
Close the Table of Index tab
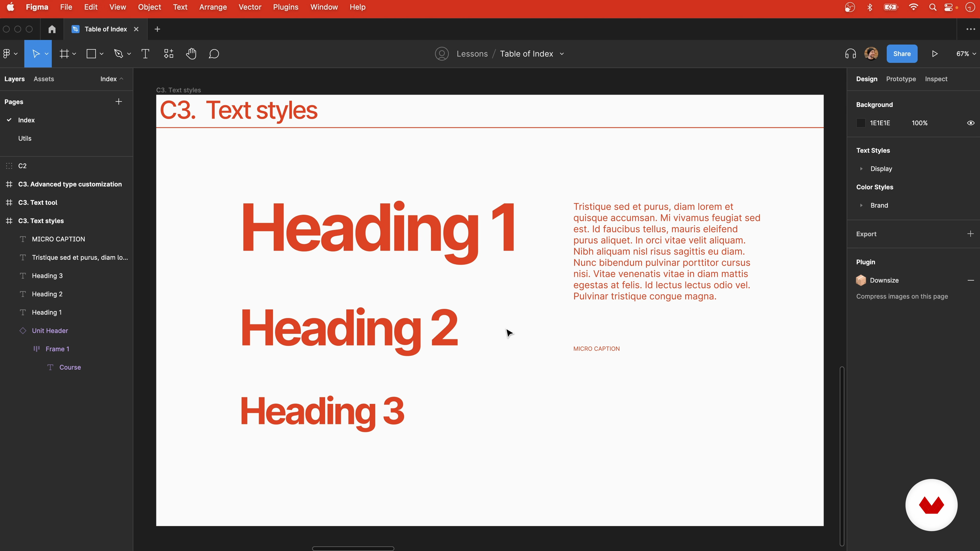(x=136, y=29)
